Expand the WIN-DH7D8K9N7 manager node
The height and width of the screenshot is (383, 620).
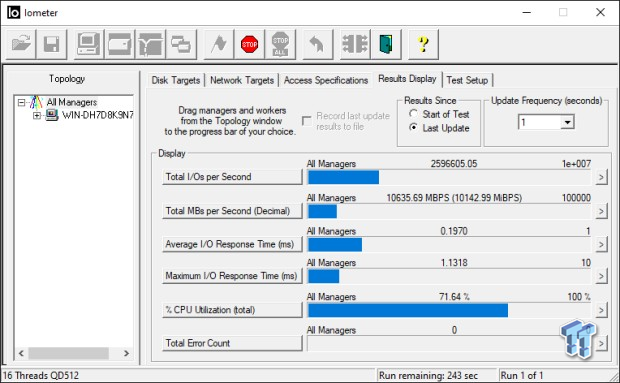click(x=37, y=115)
